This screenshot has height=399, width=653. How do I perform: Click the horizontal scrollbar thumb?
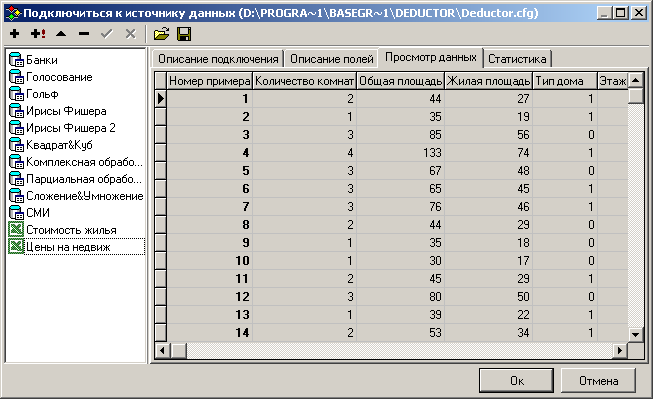(x=179, y=351)
